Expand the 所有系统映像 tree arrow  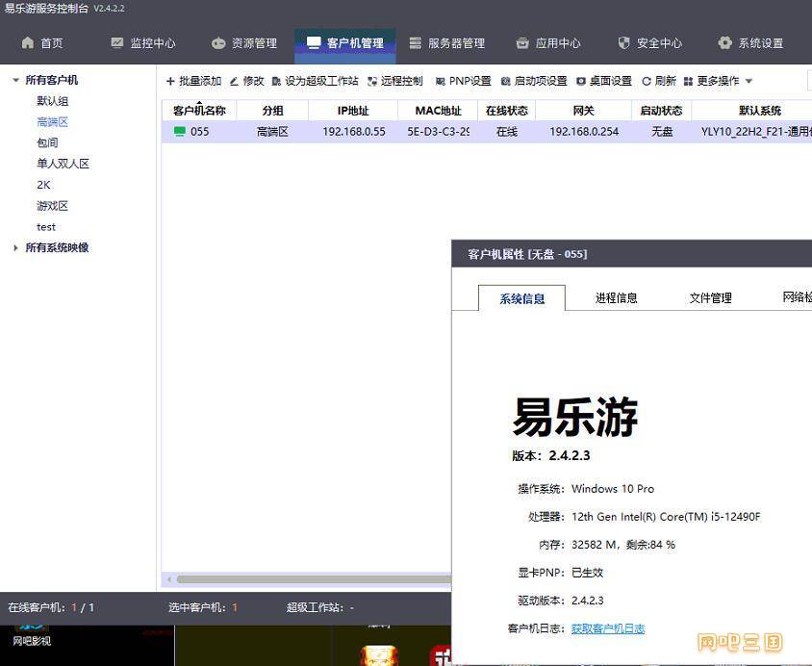pos(15,248)
